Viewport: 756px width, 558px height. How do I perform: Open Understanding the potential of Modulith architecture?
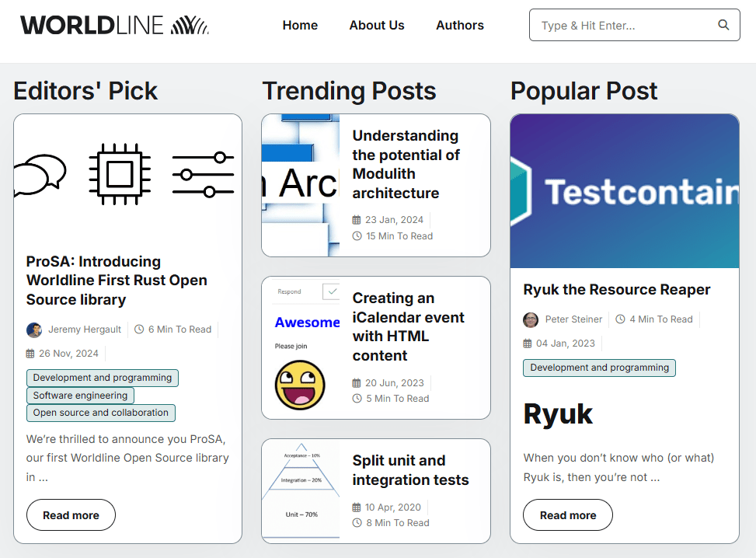[406, 165]
